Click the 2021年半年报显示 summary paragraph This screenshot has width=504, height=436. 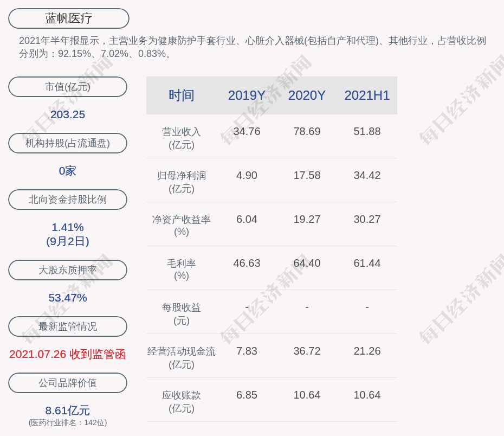[x=253, y=47]
